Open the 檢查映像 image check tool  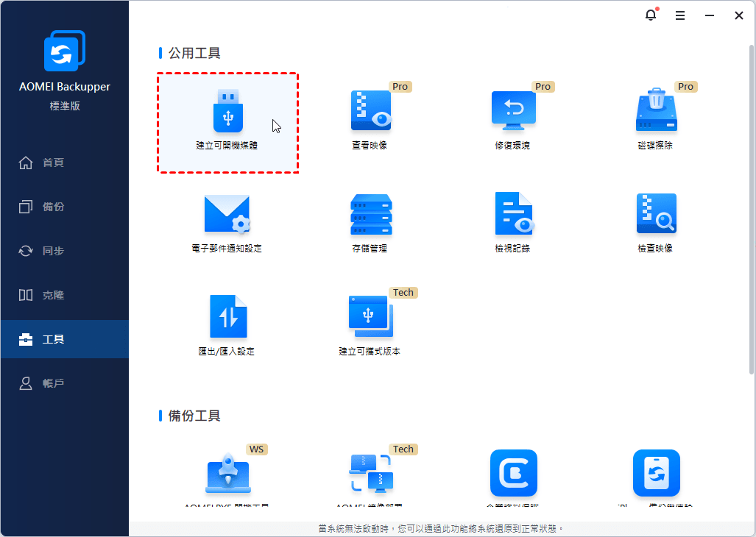point(656,213)
